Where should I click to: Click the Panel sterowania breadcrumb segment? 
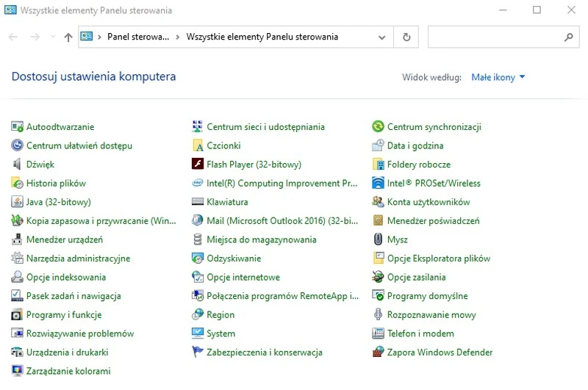pyautogui.click(x=138, y=37)
